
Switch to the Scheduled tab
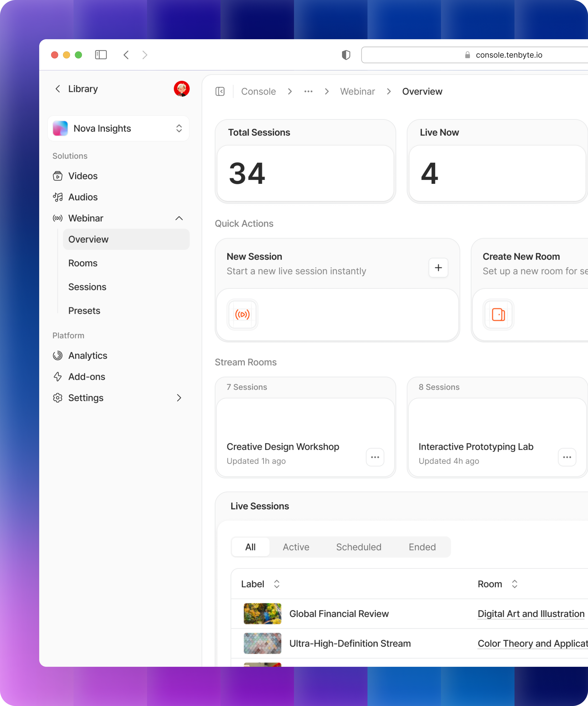[358, 547]
